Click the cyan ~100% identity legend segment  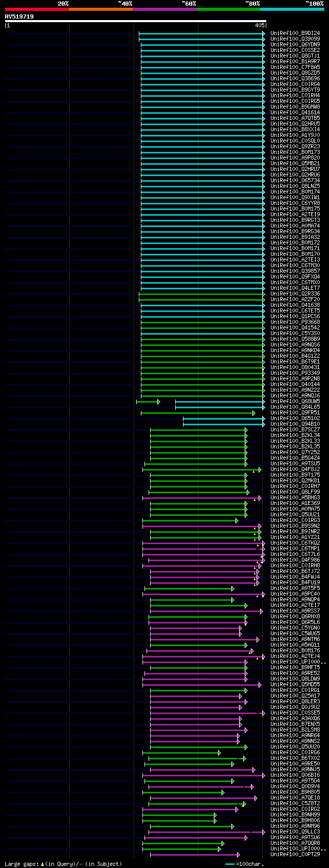(292, 9)
